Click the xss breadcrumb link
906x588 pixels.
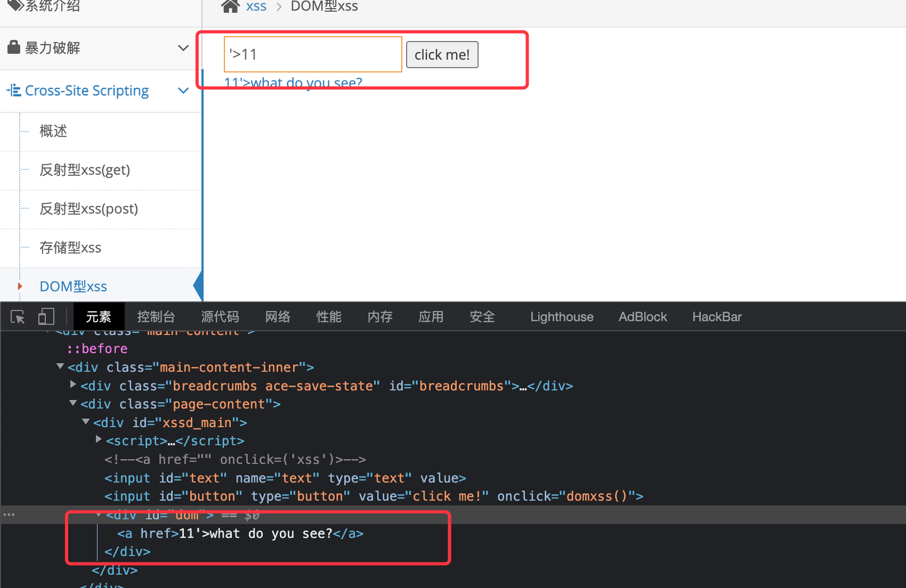coord(256,6)
